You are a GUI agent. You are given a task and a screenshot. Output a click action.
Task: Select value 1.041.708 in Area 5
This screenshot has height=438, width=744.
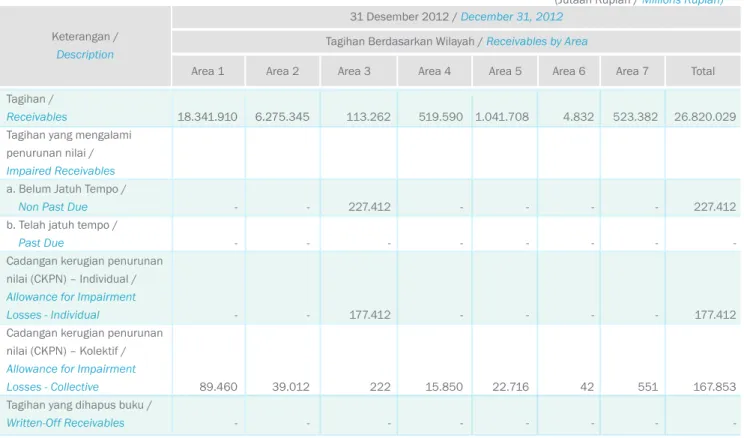[502, 117]
